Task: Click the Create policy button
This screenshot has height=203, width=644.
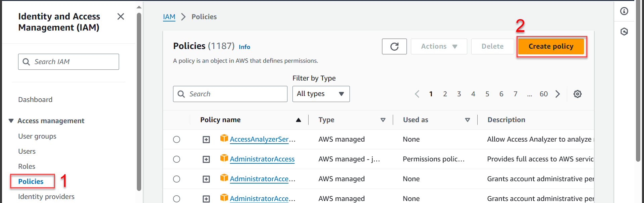Action: point(551,46)
